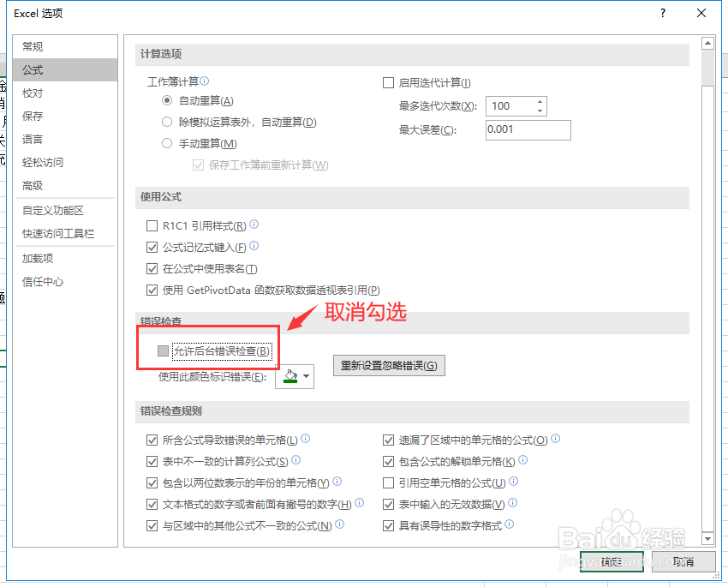Click 取消 to dismiss the dialog
Viewport: 728px width, 587px height.
tap(683, 562)
